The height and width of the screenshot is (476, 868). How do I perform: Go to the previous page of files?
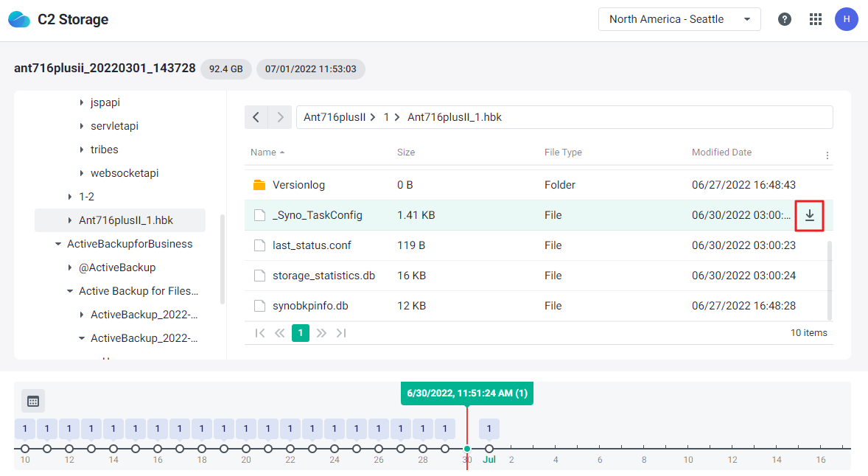(x=280, y=333)
